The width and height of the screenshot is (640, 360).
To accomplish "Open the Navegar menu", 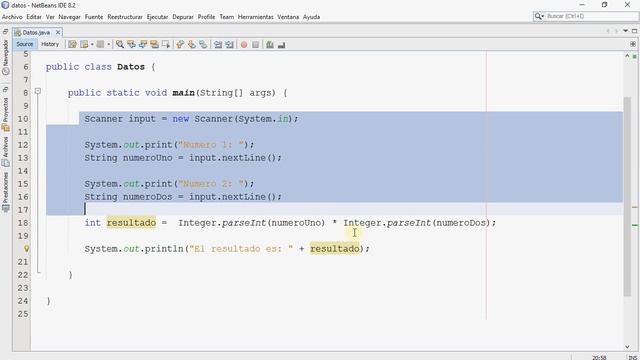I will point(69,17).
